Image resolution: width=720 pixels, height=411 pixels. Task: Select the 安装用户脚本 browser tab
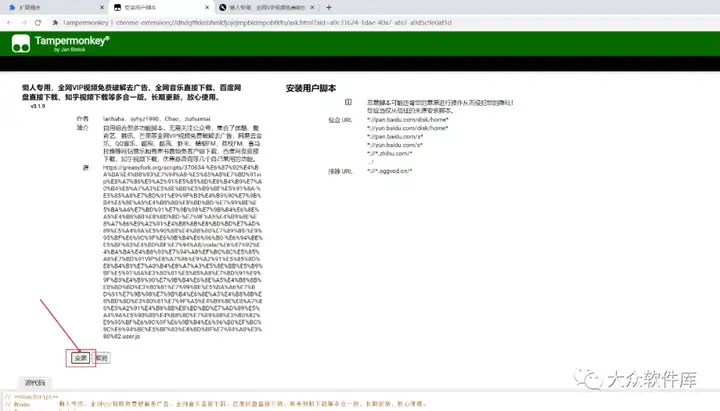pos(162,7)
